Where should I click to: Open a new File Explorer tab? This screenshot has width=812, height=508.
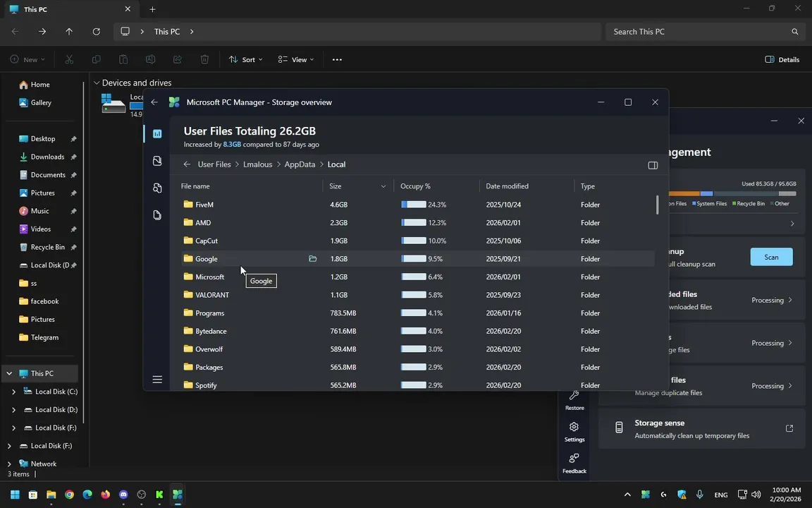point(152,9)
